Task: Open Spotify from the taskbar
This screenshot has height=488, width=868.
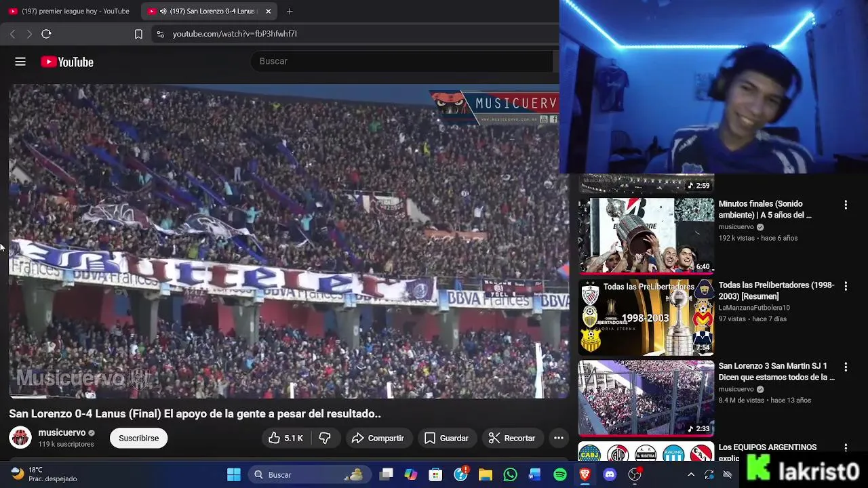Action: pos(560,474)
